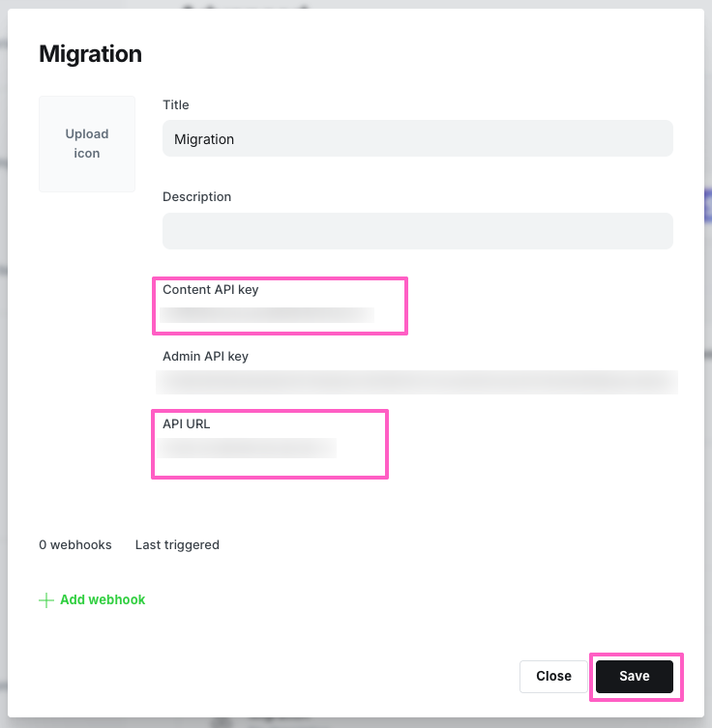Click the green plus icon for webhooks
Image resolution: width=712 pixels, height=728 pixels.
pos(45,600)
